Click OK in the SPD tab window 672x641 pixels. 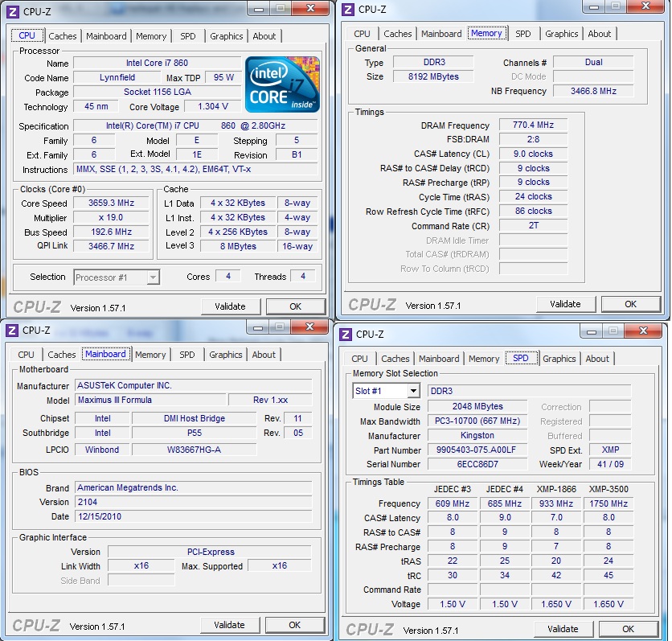628,629
